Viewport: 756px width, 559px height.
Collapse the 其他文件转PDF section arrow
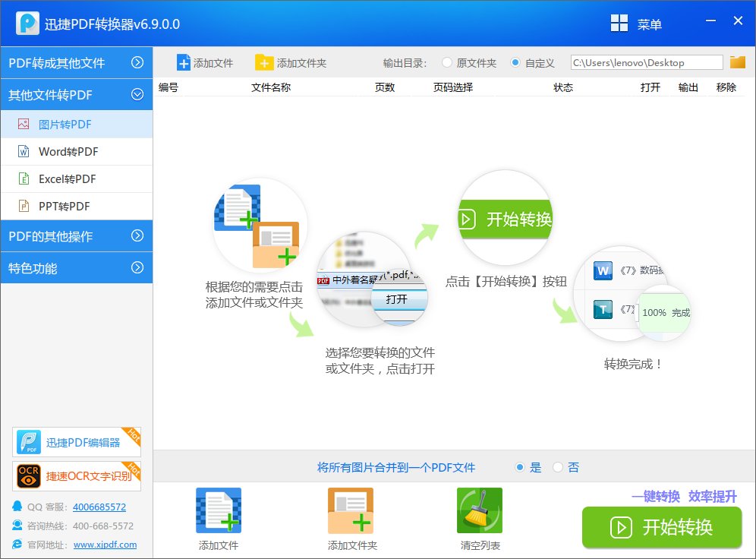point(137,94)
